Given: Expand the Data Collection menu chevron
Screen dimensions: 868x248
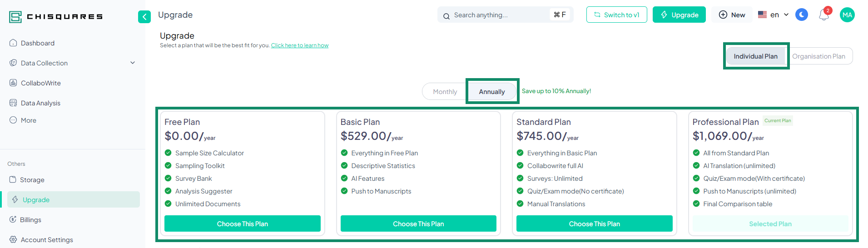Looking at the screenshot, I should point(133,63).
